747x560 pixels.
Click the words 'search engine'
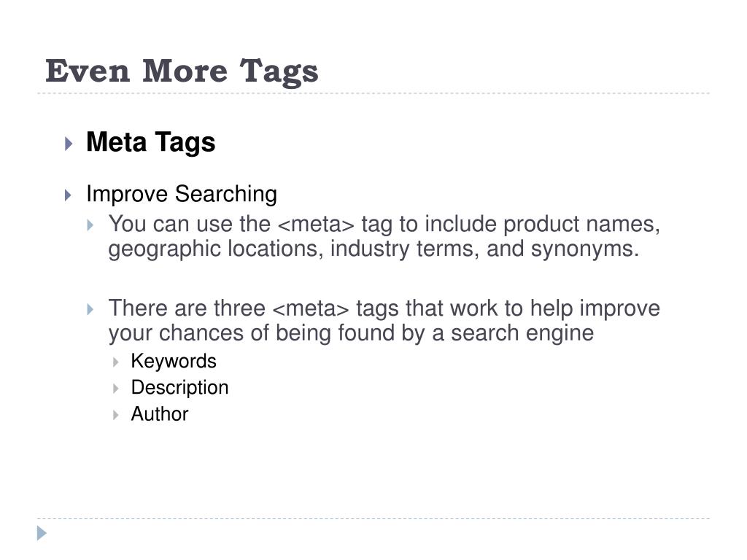coord(522,333)
